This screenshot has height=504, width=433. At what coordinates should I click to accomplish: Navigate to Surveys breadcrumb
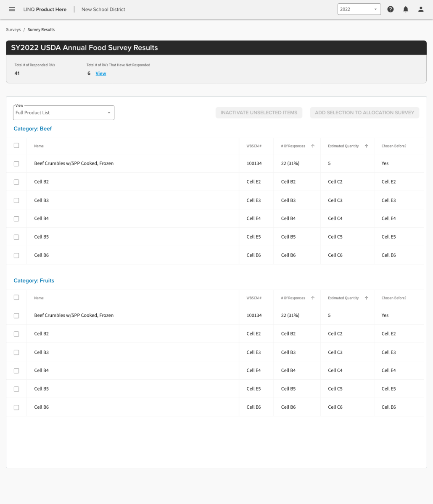pos(13,30)
